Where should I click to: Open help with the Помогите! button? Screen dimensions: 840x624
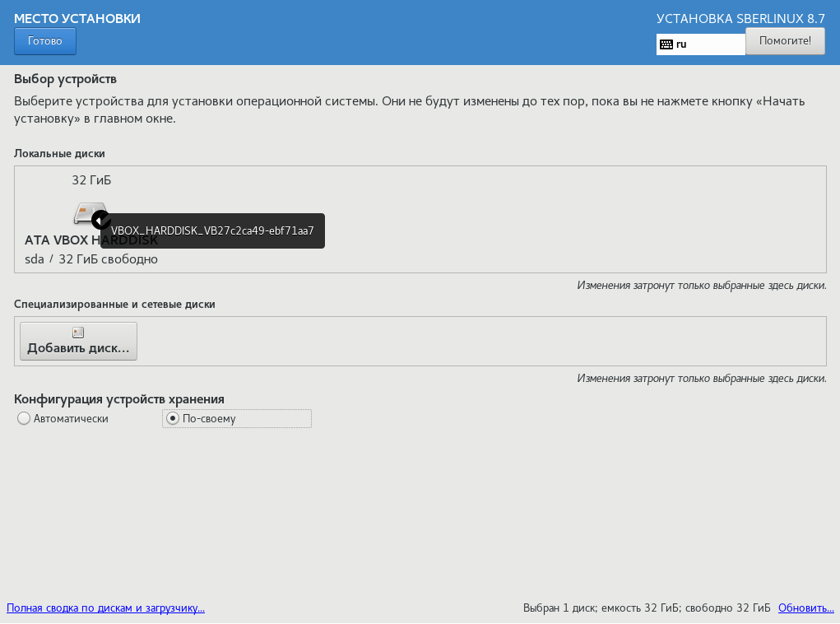coord(784,41)
